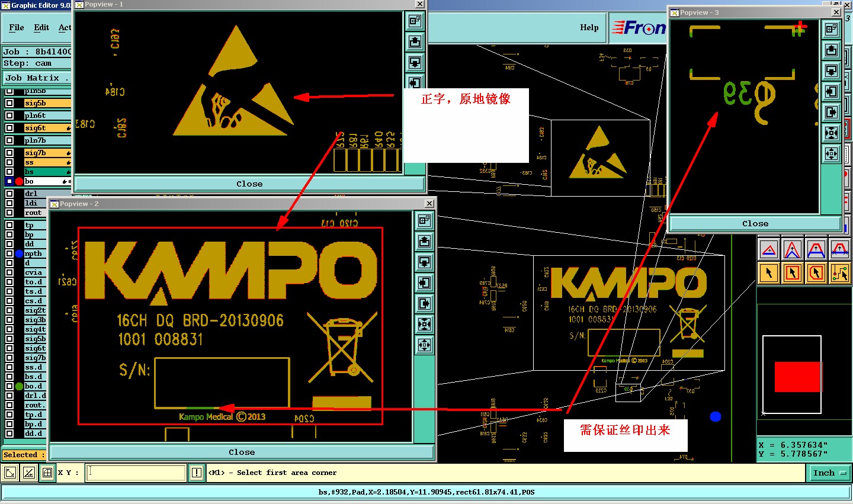Click the tall triangle with blue chevron icon
This screenshot has width=853, height=504.
click(793, 249)
